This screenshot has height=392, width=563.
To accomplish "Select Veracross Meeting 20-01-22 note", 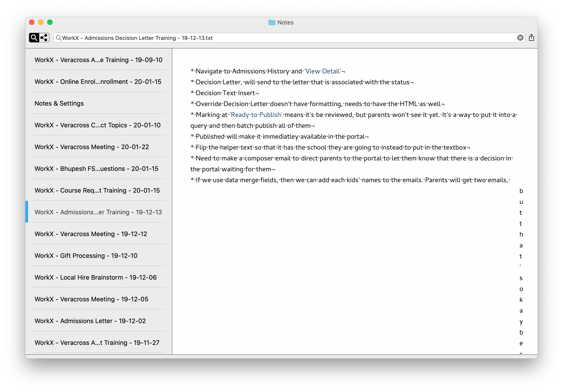I will point(92,147).
